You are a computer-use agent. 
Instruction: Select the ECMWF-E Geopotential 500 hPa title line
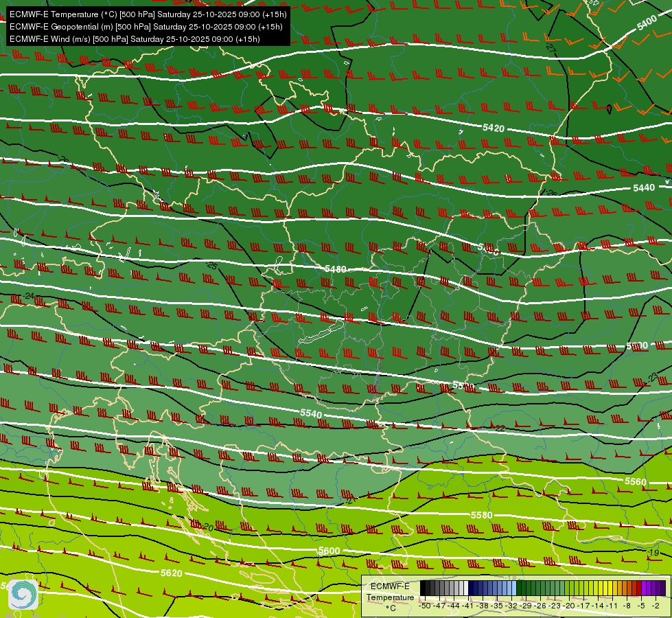[146, 27]
